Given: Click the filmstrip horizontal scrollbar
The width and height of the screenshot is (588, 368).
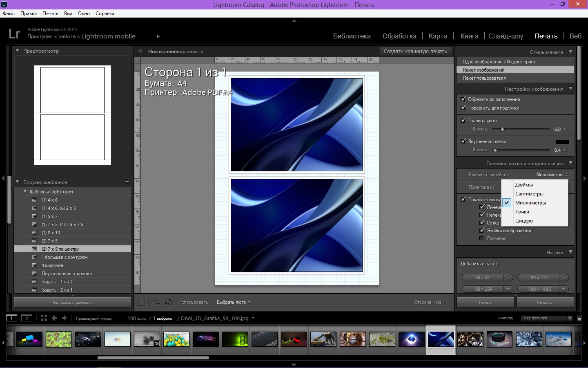Looking at the screenshot, I should click(153, 358).
